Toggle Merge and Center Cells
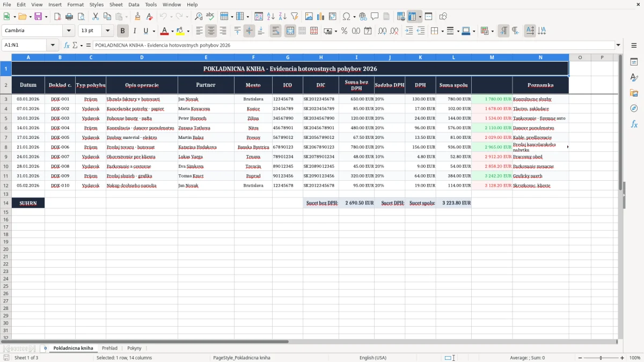This screenshot has height=362, width=644. (290, 31)
